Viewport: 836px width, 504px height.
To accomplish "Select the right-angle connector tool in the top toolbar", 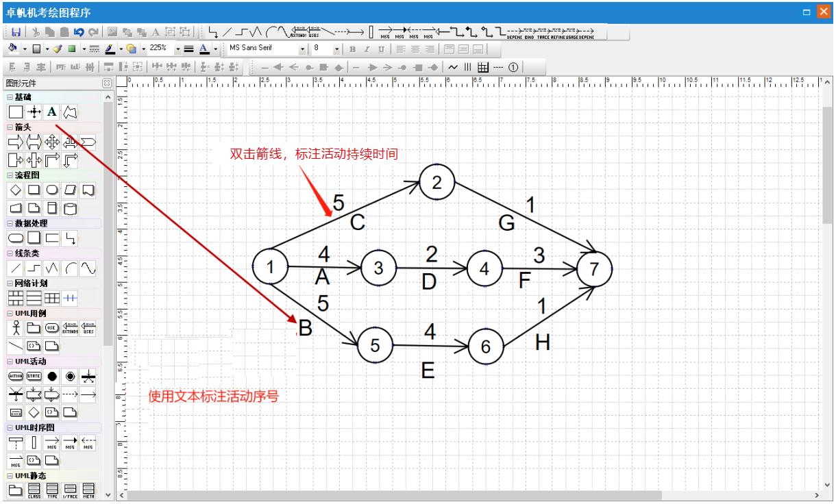I will pyautogui.click(x=213, y=32).
